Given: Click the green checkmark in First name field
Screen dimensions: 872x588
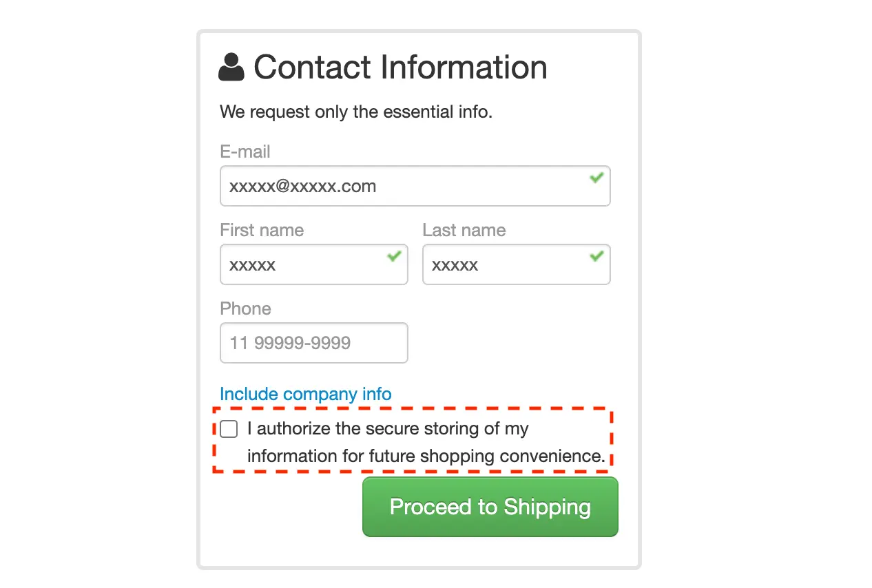Looking at the screenshot, I should pos(394,256).
